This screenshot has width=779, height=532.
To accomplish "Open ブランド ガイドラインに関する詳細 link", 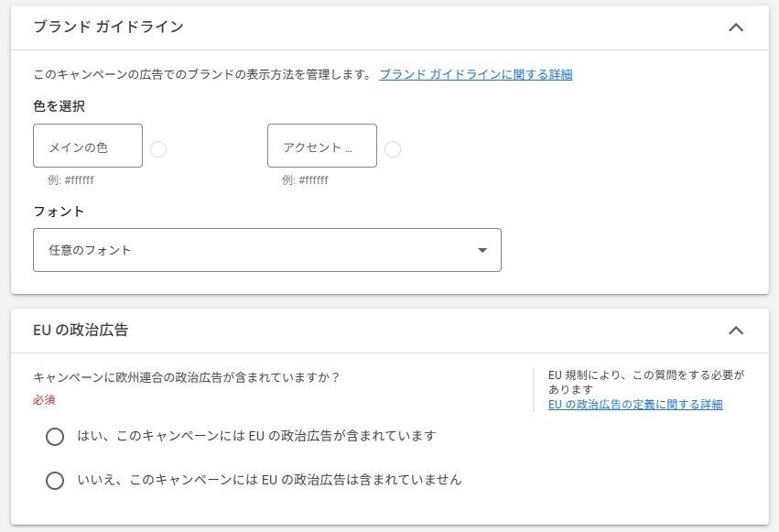I will [x=476, y=74].
